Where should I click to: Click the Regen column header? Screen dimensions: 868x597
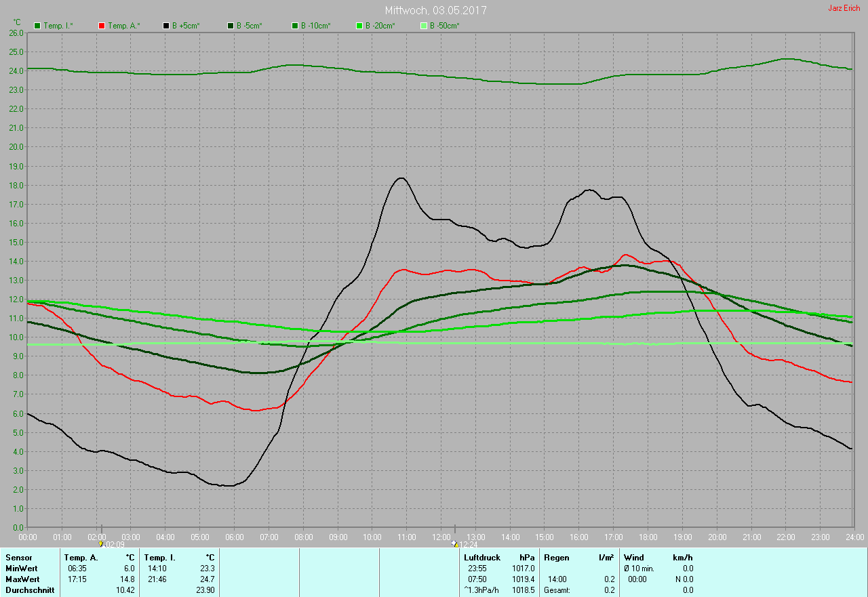click(555, 558)
